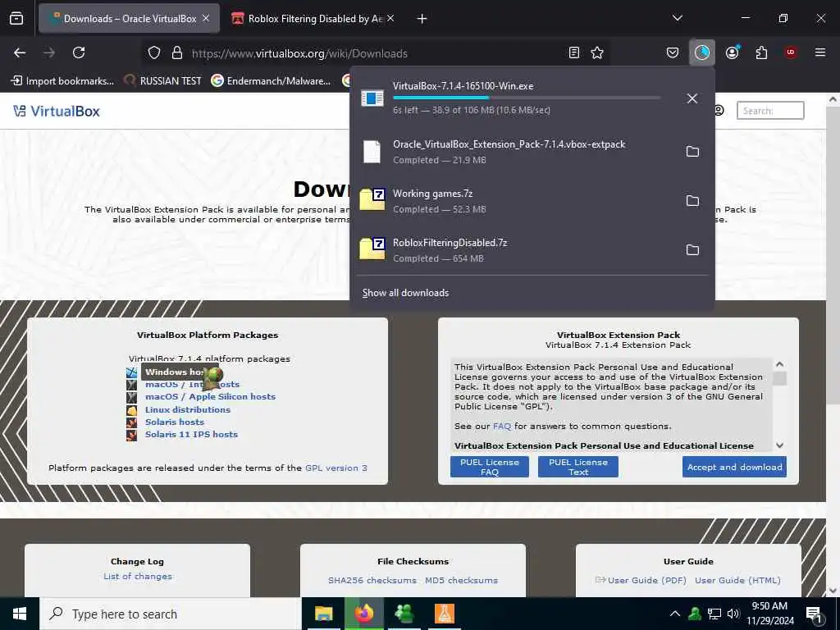840x630 pixels.
Task: Open the RobloxFilteringDisabled.7z download entry
Action: tap(514, 250)
